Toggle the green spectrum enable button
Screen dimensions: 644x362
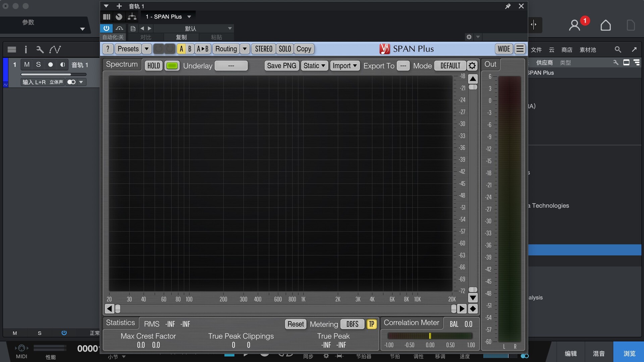tap(172, 66)
